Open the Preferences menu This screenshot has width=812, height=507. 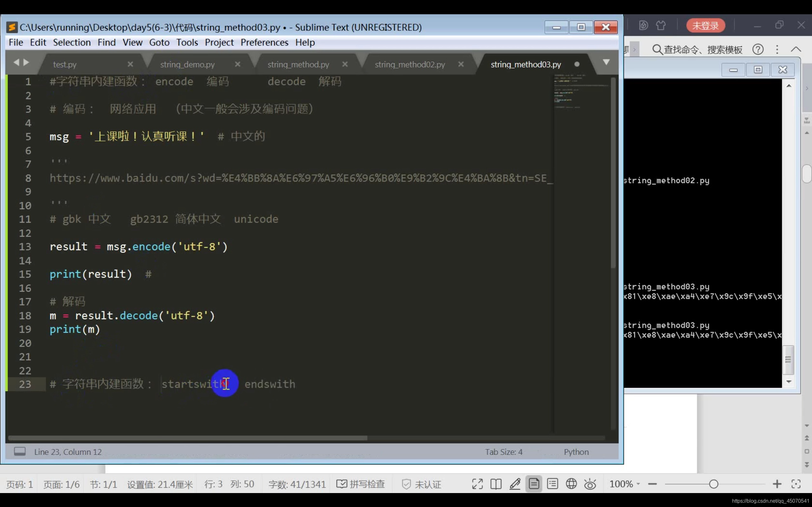pyautogui.click(x=264, y=42)
